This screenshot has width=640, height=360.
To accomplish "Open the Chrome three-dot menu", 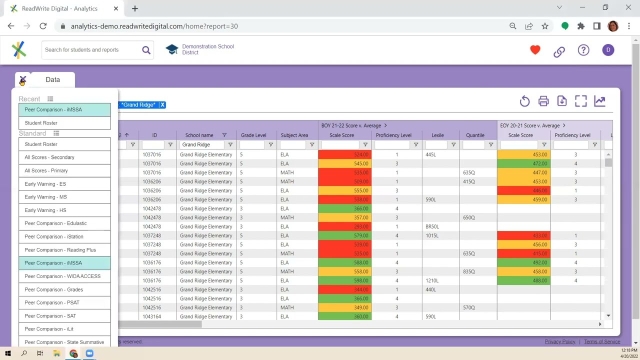I will tap(629, 26).
